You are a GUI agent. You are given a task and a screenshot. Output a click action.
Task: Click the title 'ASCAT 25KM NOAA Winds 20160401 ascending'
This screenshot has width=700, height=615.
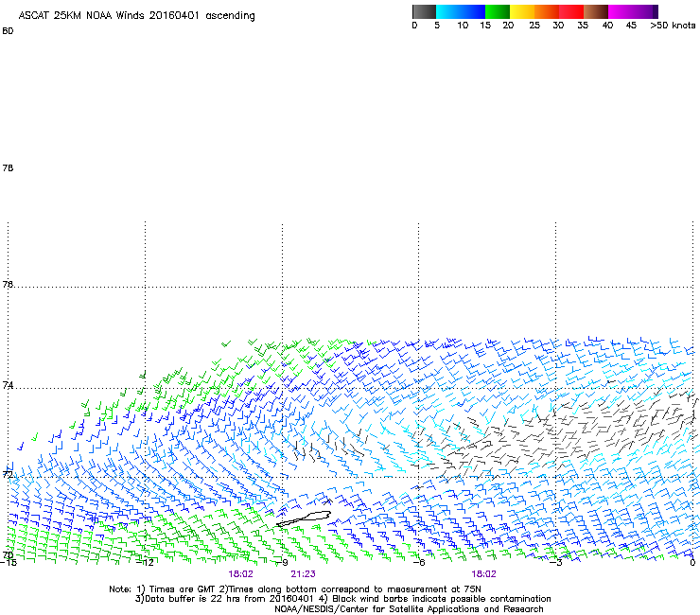point(136,15)
